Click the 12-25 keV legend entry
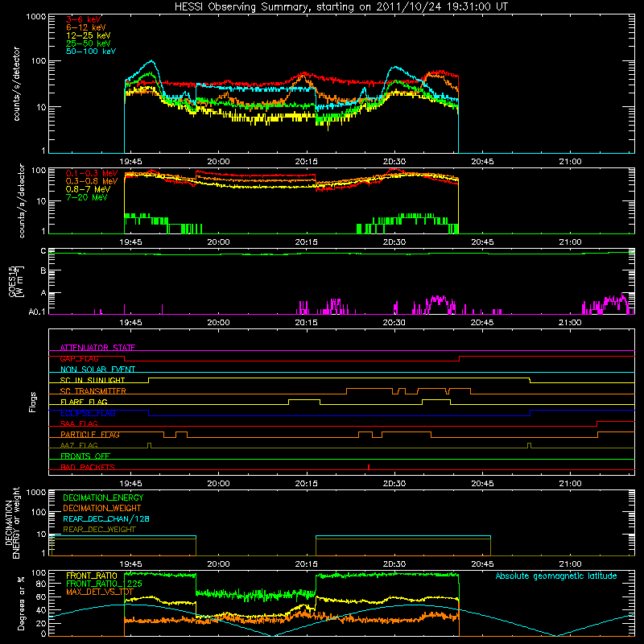644x644 pixels. click(x=89, y=35)
